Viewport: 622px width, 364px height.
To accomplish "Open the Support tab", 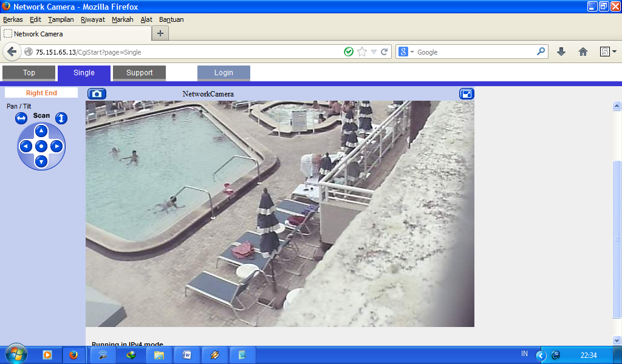I will click(x=139, y=73).
